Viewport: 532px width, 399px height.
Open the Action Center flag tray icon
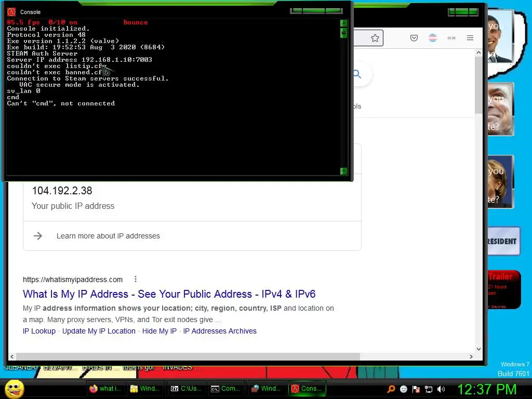[416, 389]
